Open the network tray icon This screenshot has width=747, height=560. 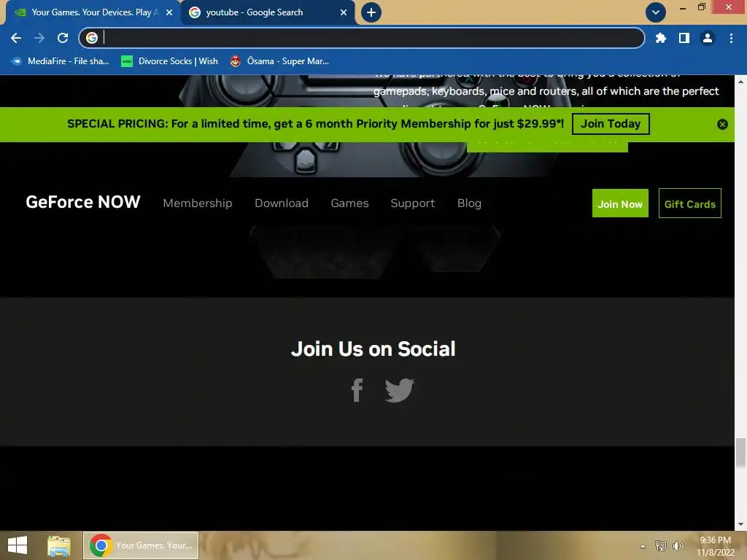(660, 545)
